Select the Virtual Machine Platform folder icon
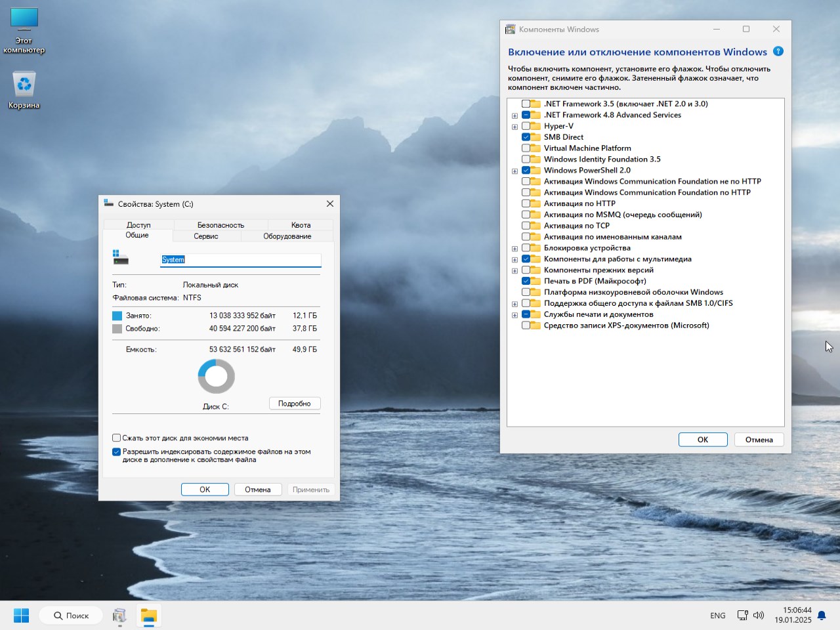 pos(536,148)
